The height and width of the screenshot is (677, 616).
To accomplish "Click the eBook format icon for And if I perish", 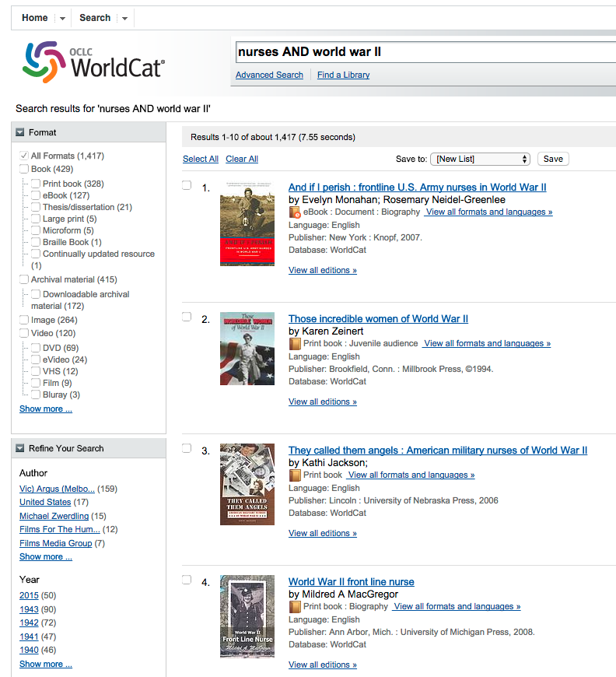I will pyautogui.click(x=295, y=212).
